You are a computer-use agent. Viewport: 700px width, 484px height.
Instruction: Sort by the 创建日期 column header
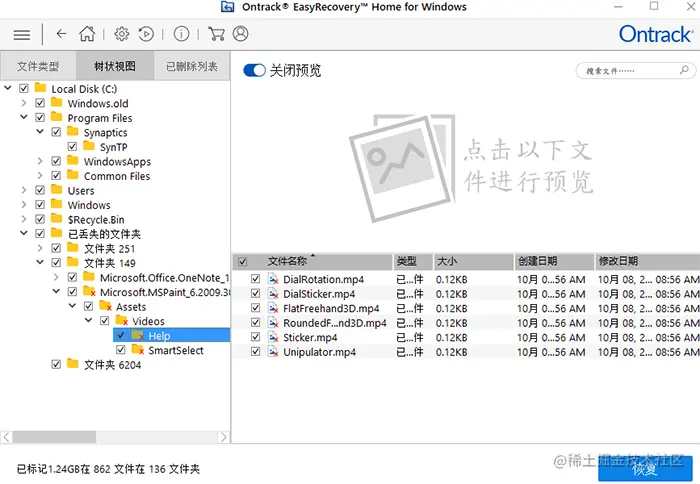[554, 261]
